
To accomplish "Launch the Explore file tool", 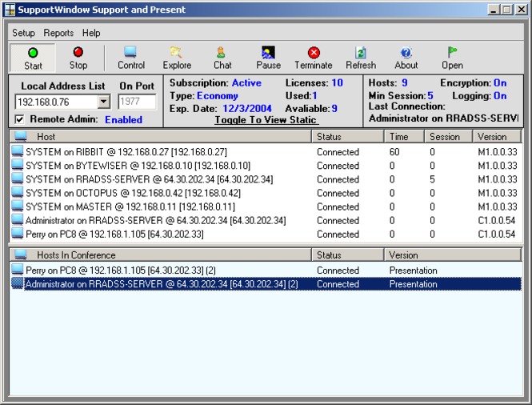I will [x=177, y=58].
